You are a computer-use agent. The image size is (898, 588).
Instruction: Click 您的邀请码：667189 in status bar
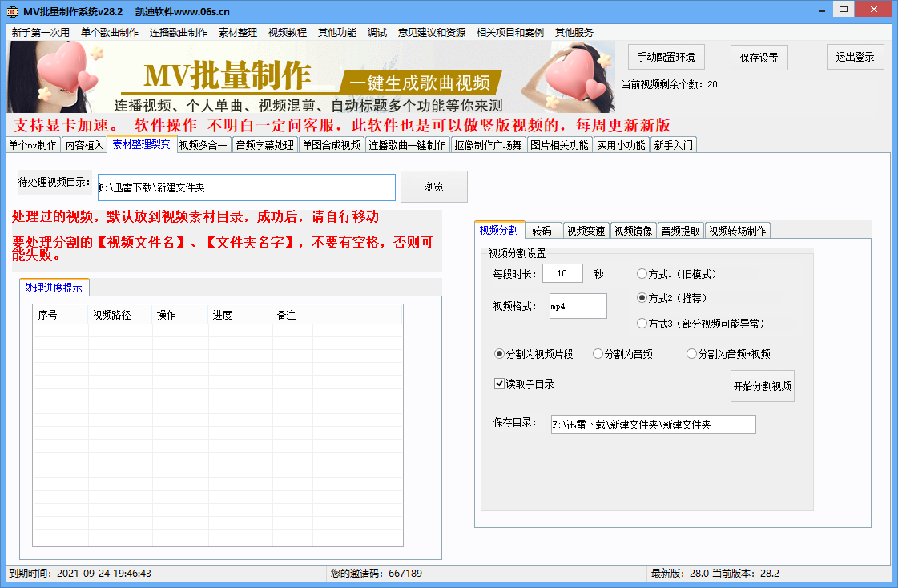click(377, 573)
